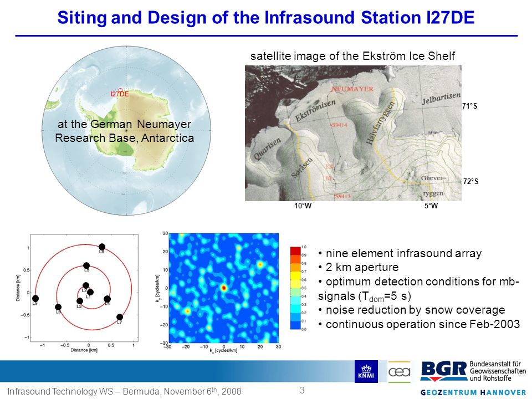This screenshot has width=532, height=399.
Task: Click the Søråsen label on the map
Action: point(301,168)
